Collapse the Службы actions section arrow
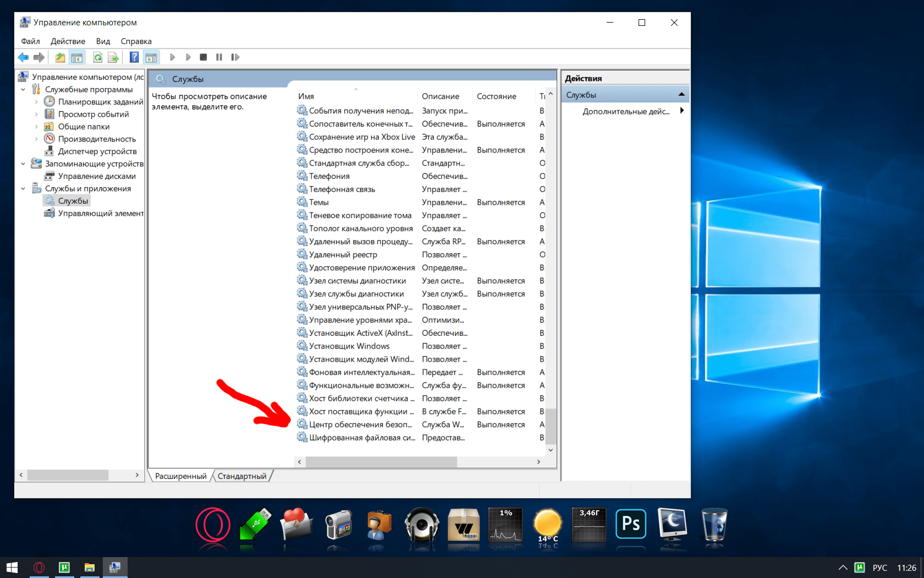Image resolution: width=924 pixels, height=578 pixels. 681,95
